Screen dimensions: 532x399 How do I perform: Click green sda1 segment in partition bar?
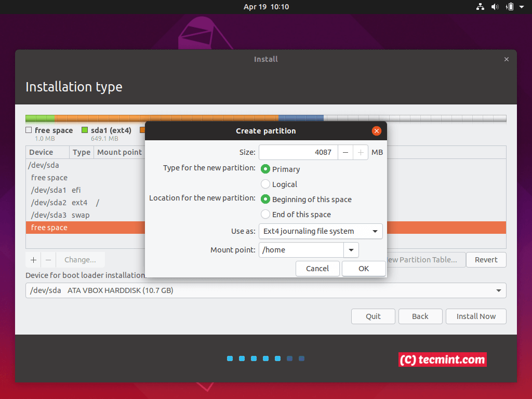click(40, 118)
